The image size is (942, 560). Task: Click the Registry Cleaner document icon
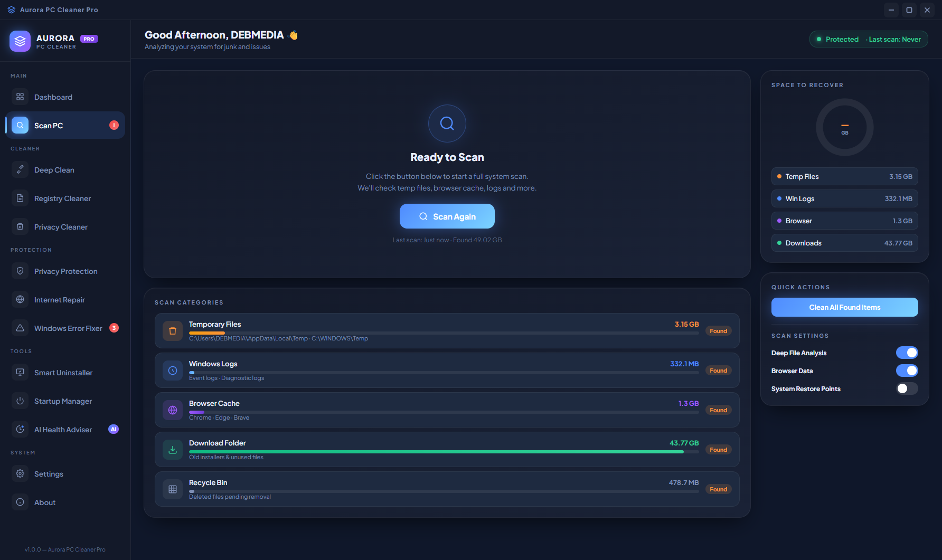click(20, 198)
